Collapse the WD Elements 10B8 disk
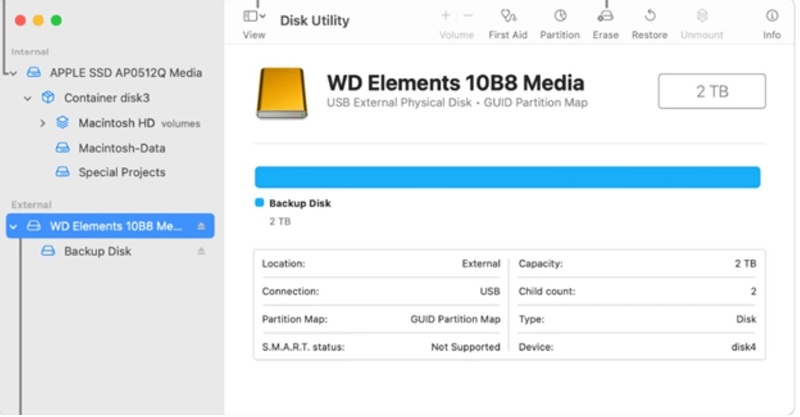 pyautogui.click(x=14, y=227)
